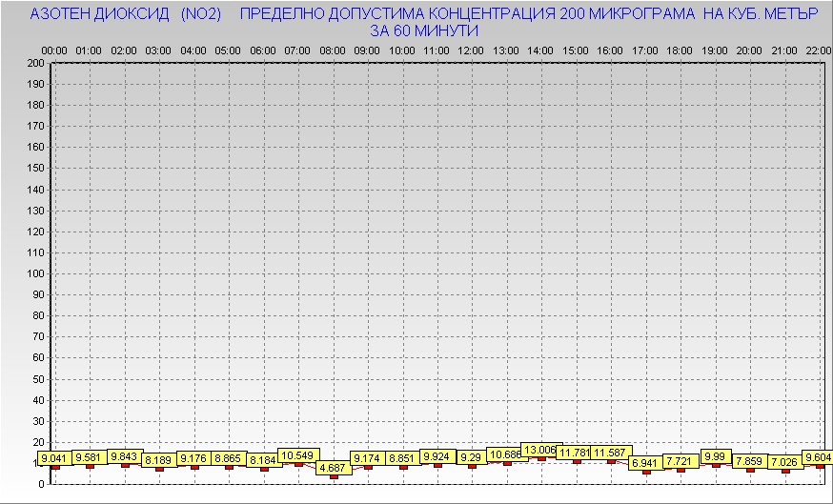Select the 11.587 data label
Screen dimensions: 833x504
click(610, 453)
